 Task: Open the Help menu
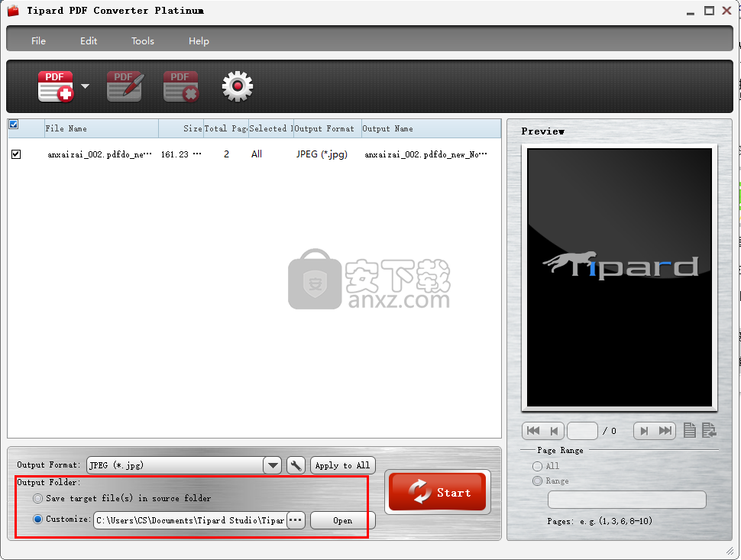tap(199, 41)
